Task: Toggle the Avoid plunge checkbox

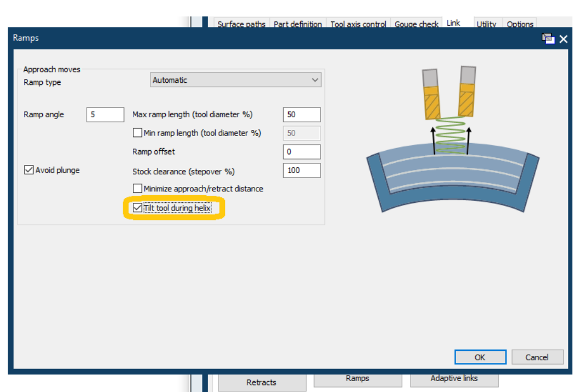Action: tap(29, 170)
